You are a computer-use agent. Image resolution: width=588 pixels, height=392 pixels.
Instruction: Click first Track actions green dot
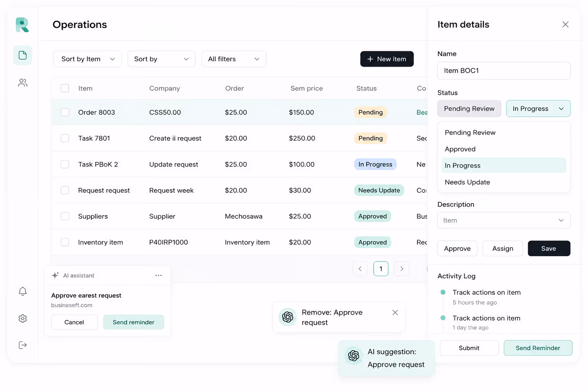point(443,292)
